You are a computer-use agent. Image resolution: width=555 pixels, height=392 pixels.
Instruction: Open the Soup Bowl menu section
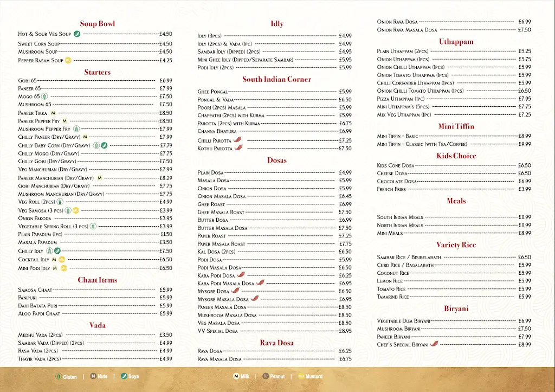click(x=98, y=23)
